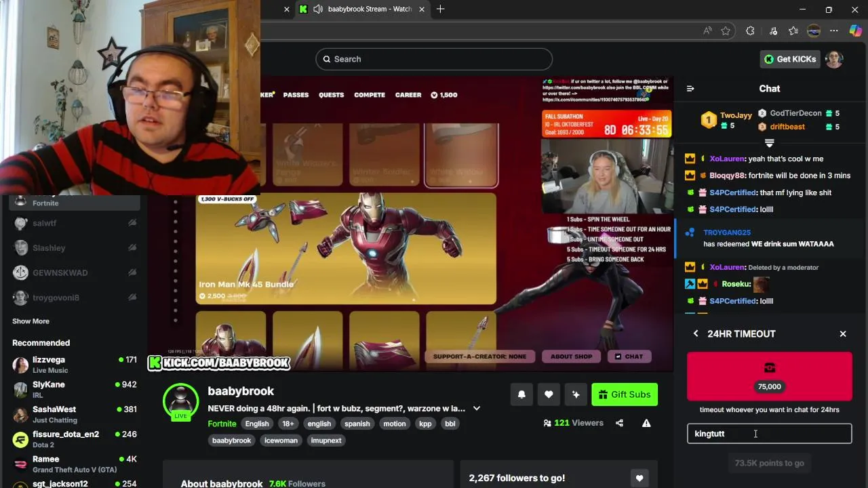Open fissure_dota_en2 recommended channel
The width and height of the screenshot is (868, 488).
pyautogui.click(x=75, y=439)
